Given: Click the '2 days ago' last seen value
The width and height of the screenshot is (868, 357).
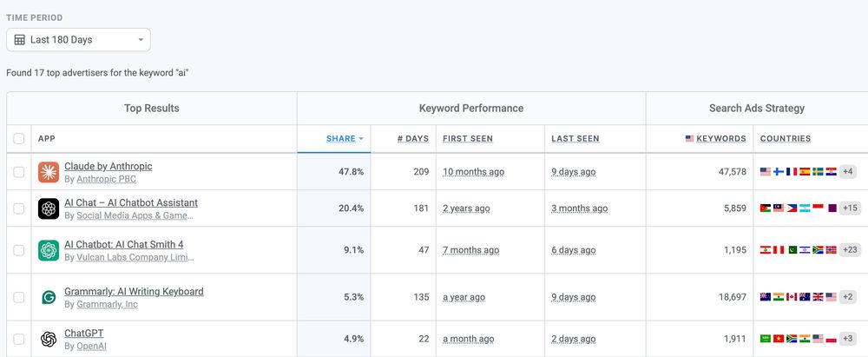Looking at the screenshot, I should click(574, 339).
